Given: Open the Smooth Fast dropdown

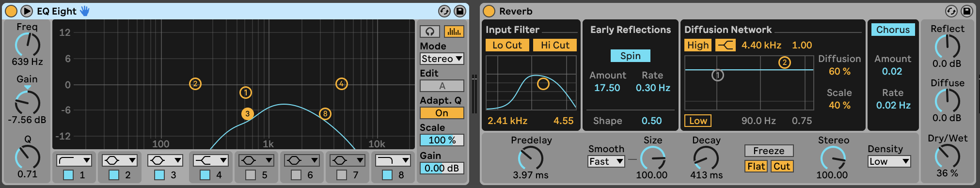Looking at the screenshot, I should pos(606,161).
